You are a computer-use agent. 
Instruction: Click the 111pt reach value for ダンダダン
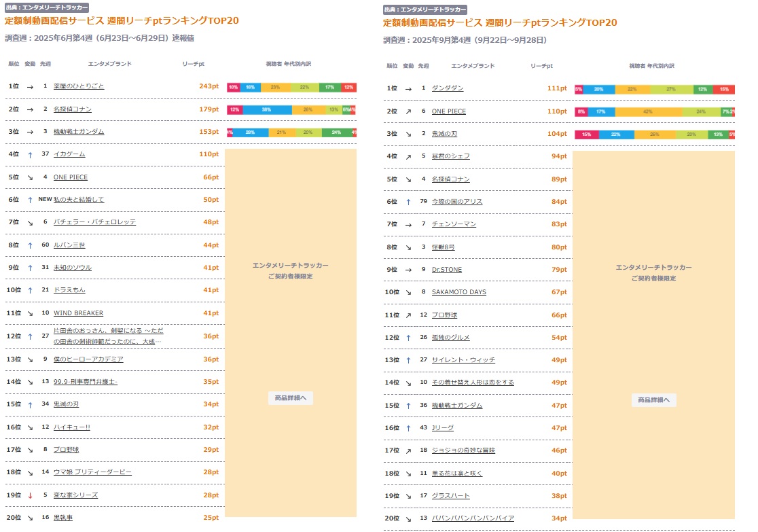557,88
